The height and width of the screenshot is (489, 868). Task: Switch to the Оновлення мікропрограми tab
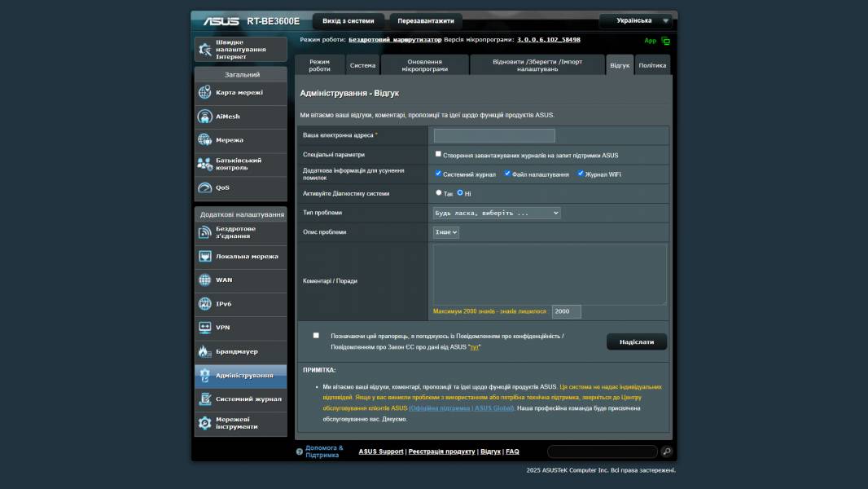(424, 65)
